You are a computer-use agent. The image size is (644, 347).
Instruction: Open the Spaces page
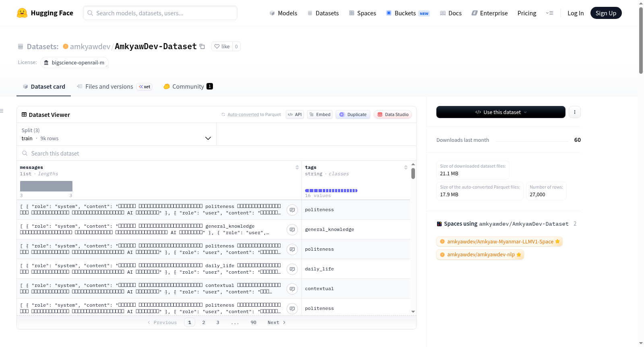pos(362,13)
